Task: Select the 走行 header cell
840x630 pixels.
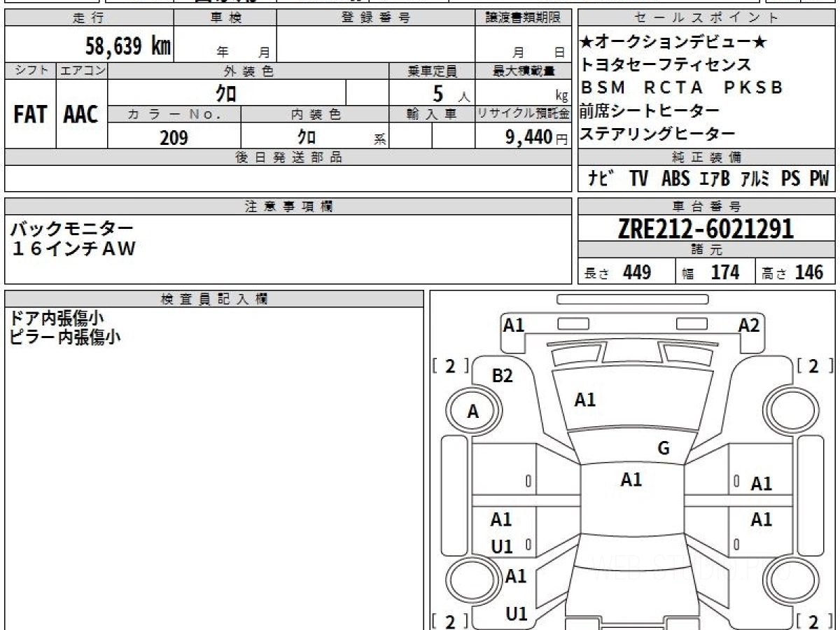Action: (x=89, y=18)
